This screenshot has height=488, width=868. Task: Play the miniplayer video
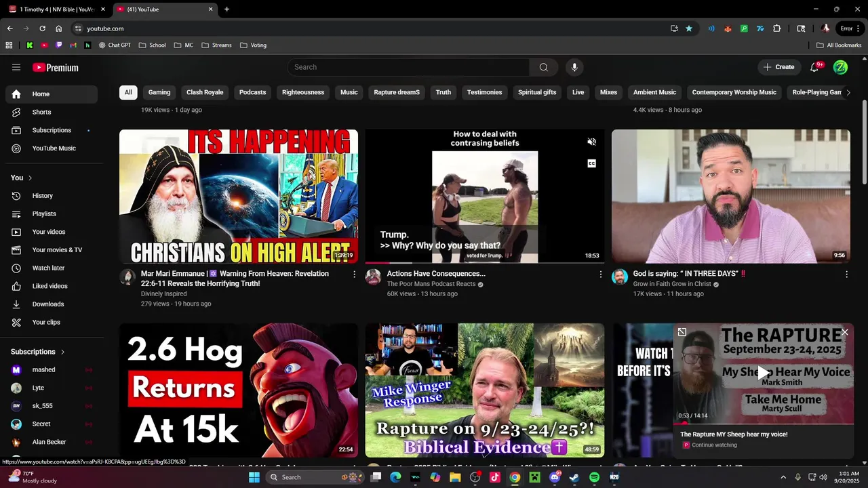764,372
